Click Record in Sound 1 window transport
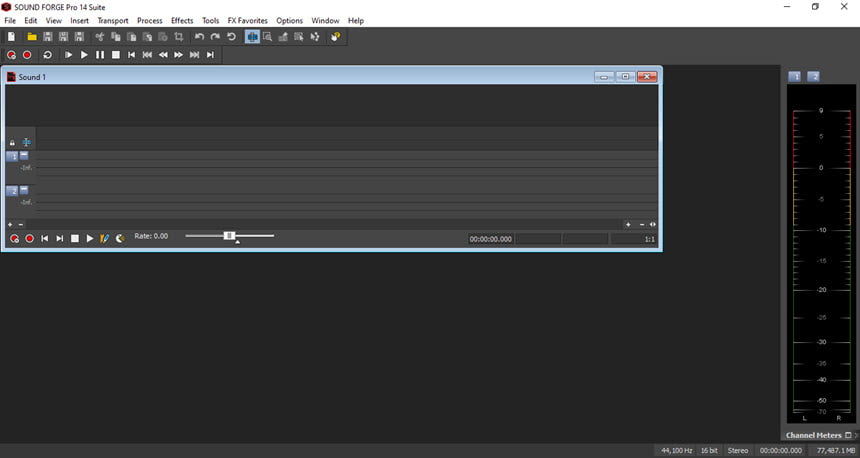The height and width of the screenshot is (458, 860). point(30,239)
